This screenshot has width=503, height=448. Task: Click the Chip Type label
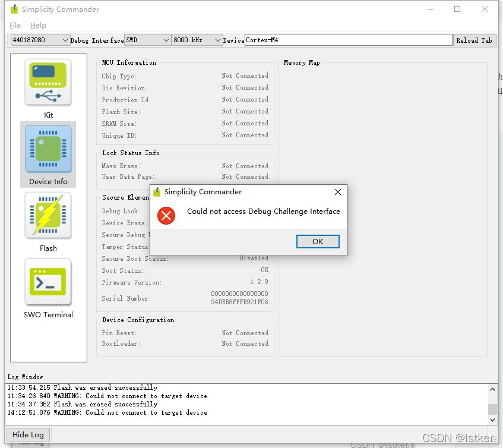pyautogui.click(x=119, y=77)
